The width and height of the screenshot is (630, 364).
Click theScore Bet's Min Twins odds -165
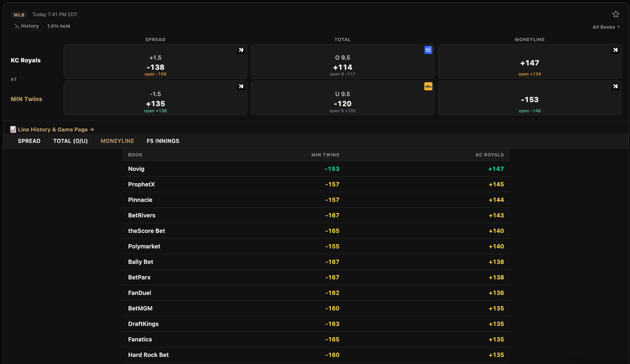[x=332, y=231]
